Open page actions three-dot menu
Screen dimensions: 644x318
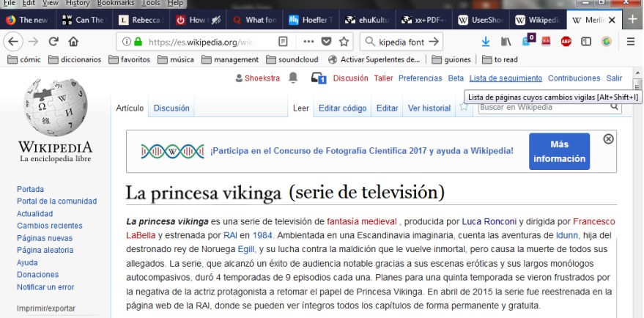click(x=308, y=42)
